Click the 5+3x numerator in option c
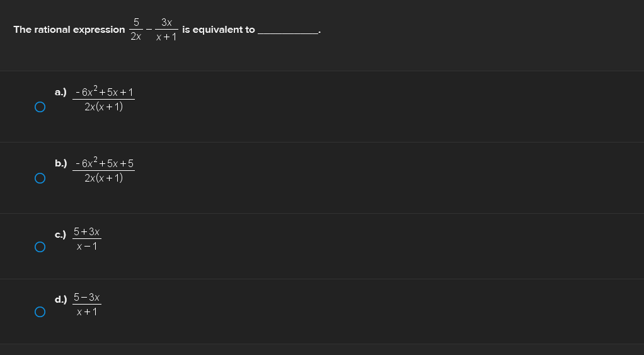The height and width of the screenshot is (355, 644). point(87,232)
